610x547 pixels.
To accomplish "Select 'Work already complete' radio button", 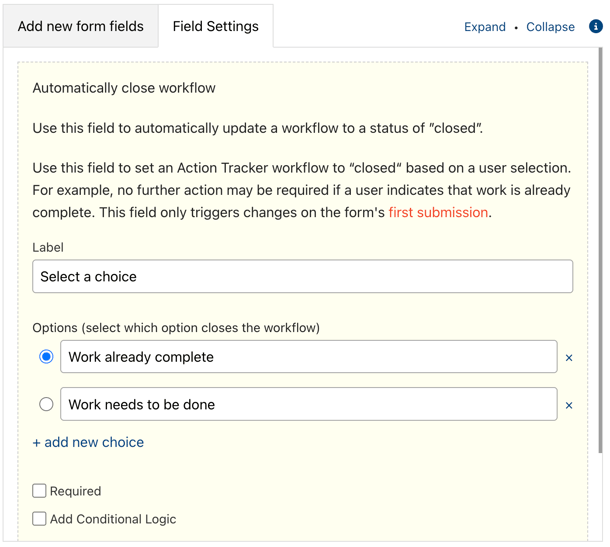I will tap(46, 357).
